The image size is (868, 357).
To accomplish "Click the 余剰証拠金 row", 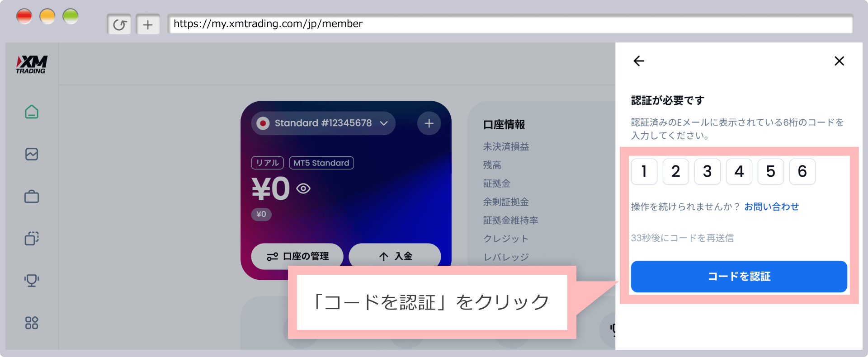I will 506,202.
